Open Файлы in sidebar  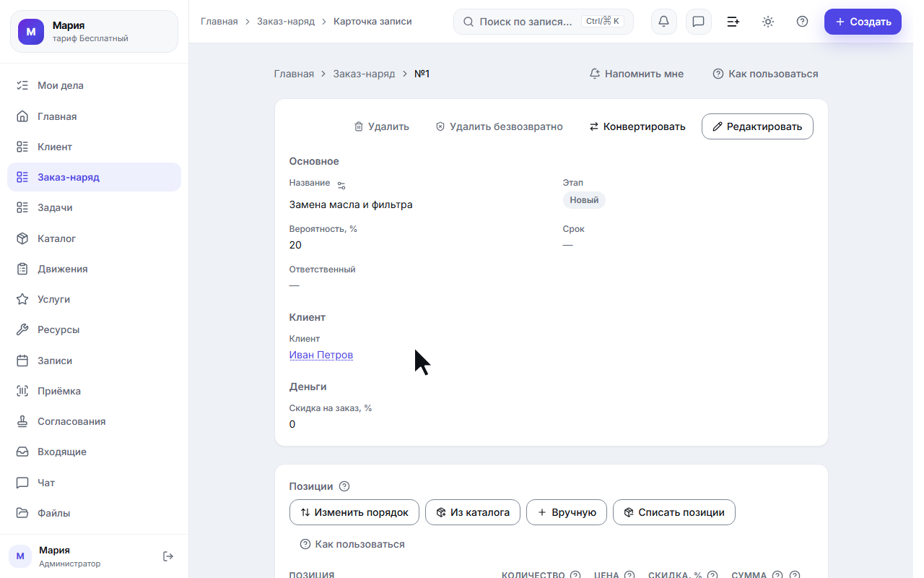94,513
